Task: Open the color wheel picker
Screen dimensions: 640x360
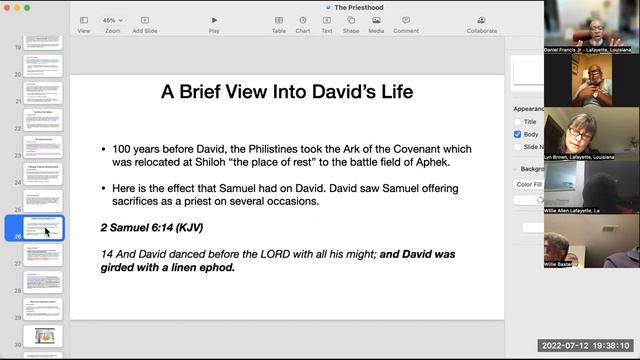Action: point(540,200)
